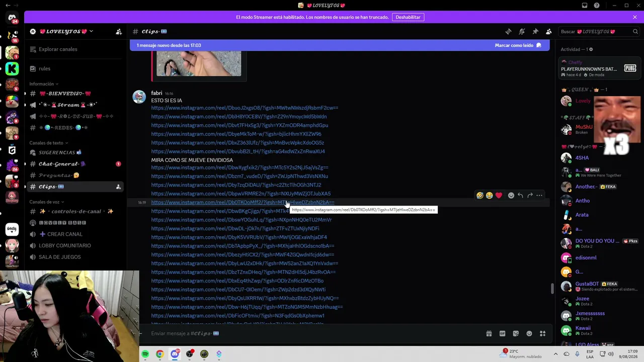This screenshot has width=644, height=362.
Task: Join SALA DE JUEGOS voice channel
Action: click(x=75, y=257)
